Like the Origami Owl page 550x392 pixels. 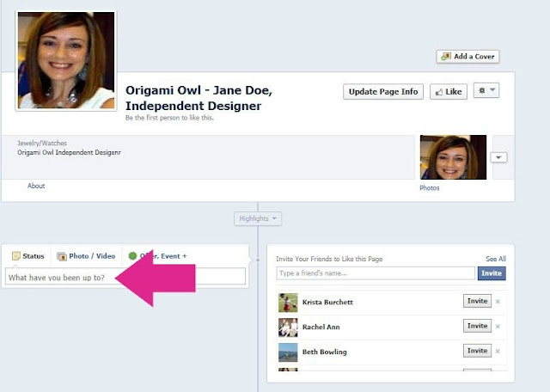pos(449,92)
